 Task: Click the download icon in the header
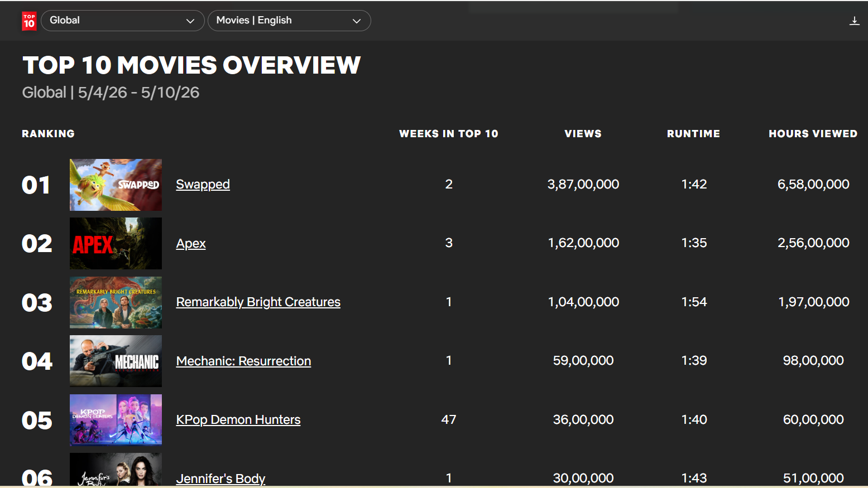[x=854, y=21]
